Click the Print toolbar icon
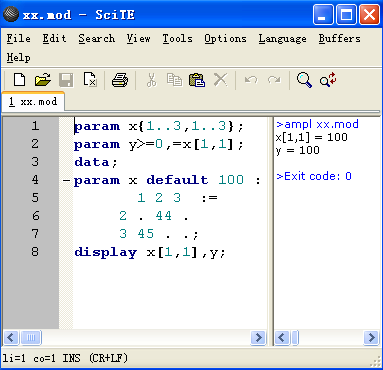The height and width of the screenshot is (370, 383). 120,80
